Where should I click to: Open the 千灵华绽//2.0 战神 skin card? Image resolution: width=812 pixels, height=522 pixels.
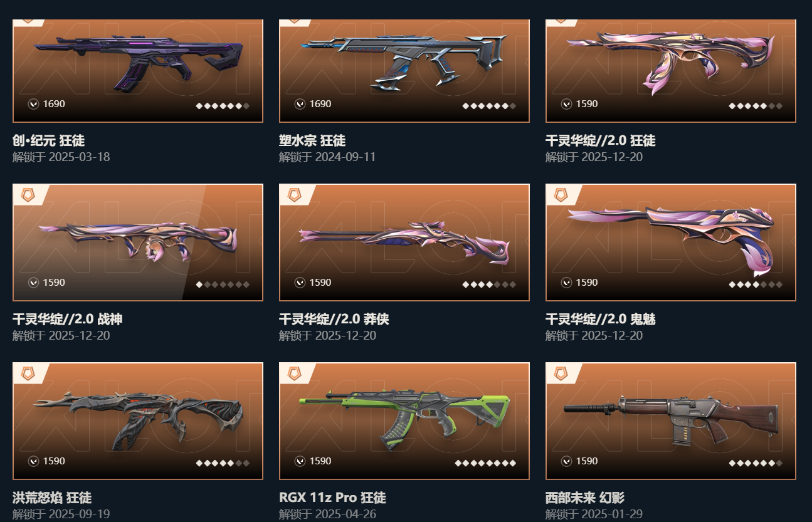(x=138, y=243)
